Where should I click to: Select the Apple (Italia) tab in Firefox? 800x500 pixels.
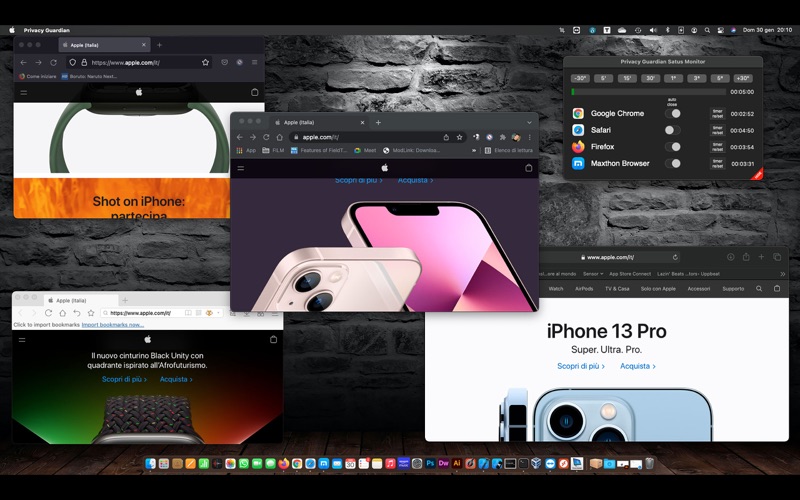pos(104,45)
